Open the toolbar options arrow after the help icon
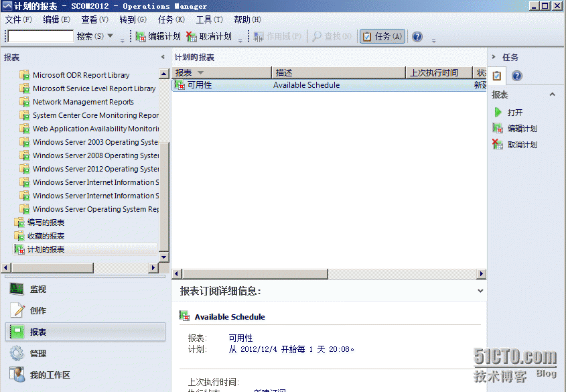The width and height of the screenshot is (566, 392). [433, 41]
